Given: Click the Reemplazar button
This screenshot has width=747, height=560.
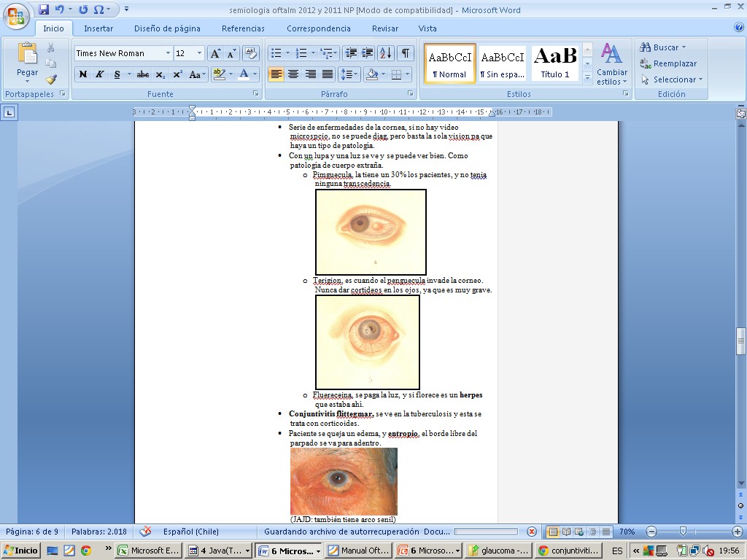Looking at the screenshot, I should pyautogui.click(x=668, y=63).
